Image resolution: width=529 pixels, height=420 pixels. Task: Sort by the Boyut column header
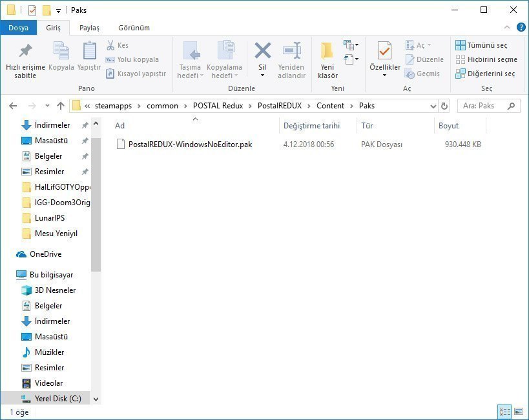point(460,126)
